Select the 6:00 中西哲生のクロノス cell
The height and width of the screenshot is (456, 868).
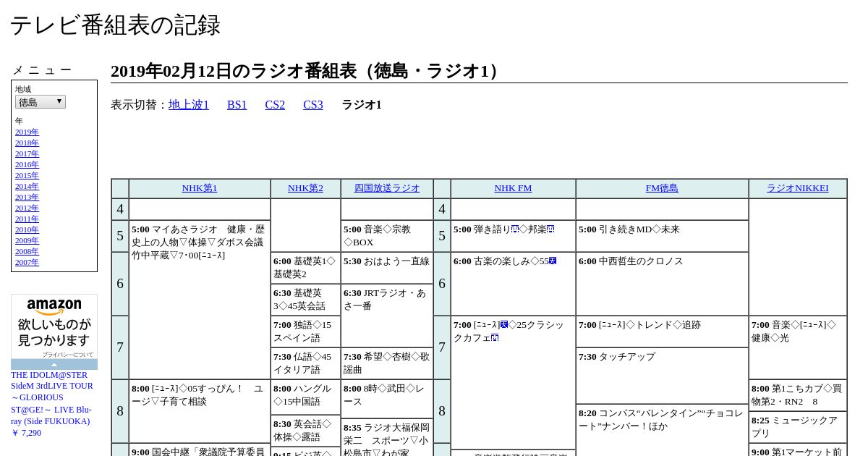coord(662,284)
